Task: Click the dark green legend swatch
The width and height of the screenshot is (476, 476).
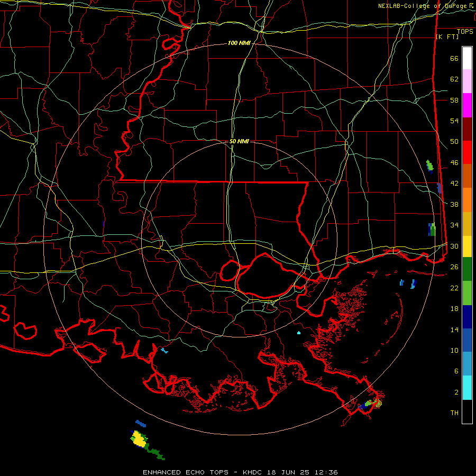Action: click(467, 269)
